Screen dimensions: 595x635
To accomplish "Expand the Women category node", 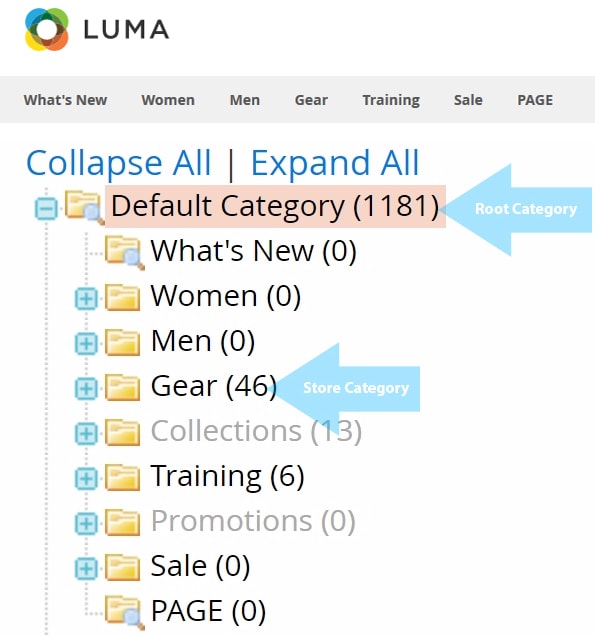I will 86,299.
